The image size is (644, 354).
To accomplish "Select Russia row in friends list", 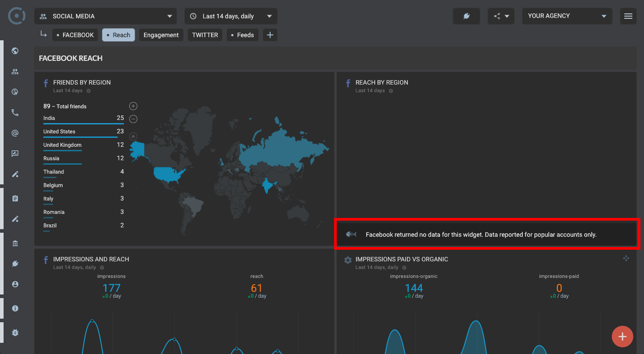I will pyautogui.click(x=84, y=159).
